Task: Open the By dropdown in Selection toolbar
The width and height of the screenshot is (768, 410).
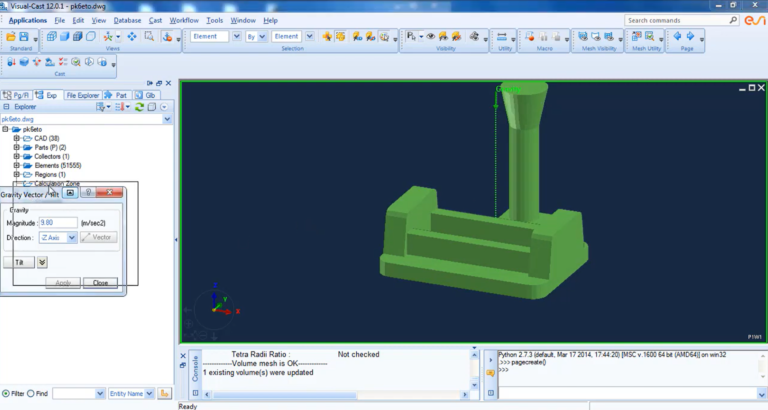Action: (x=262, y=37)
